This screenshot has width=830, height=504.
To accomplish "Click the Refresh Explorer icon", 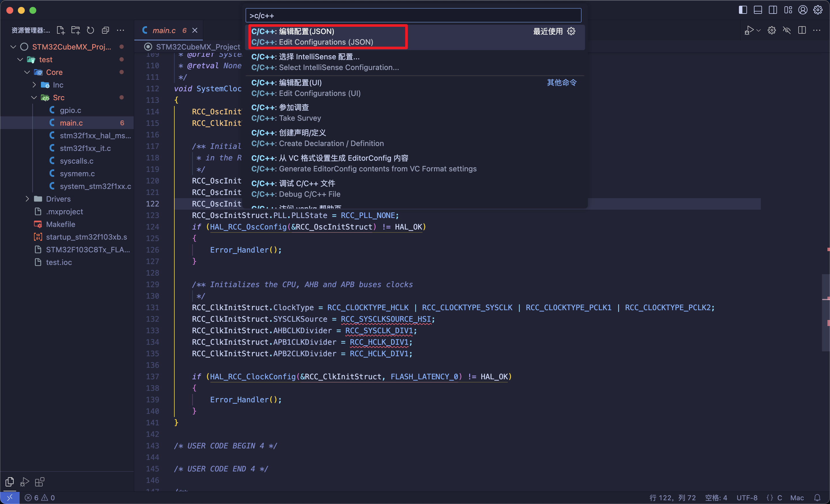I will [90, 30].
